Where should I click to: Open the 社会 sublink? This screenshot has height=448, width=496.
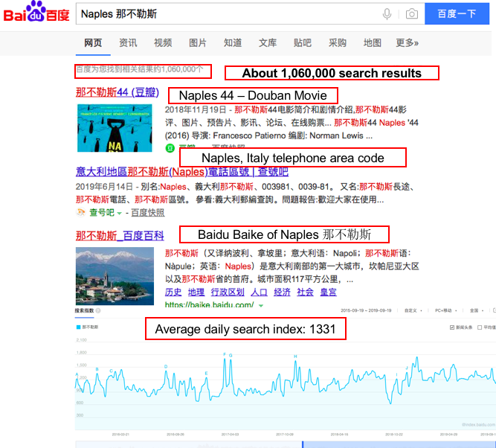pos(305,292)
